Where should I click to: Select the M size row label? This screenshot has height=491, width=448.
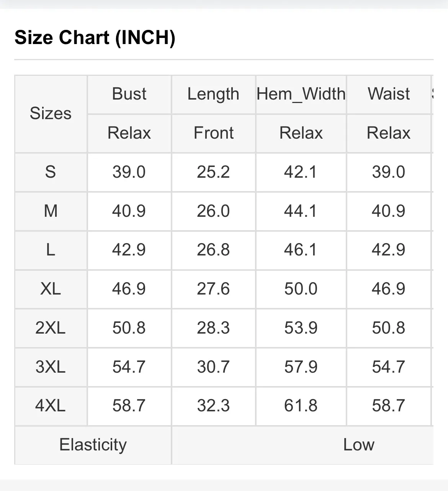pyautogui.click(x=51, y=211)
